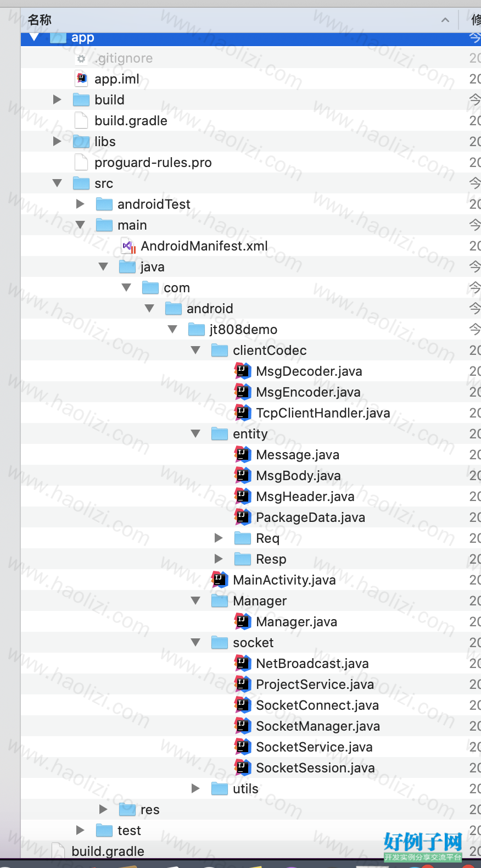Select the PackageData.java file name

pyautogui.click(x=310, y=518)
